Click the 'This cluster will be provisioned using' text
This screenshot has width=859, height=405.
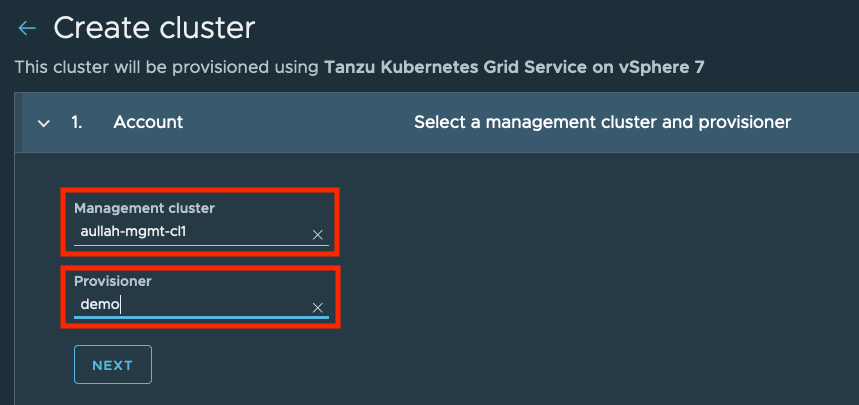167,68
